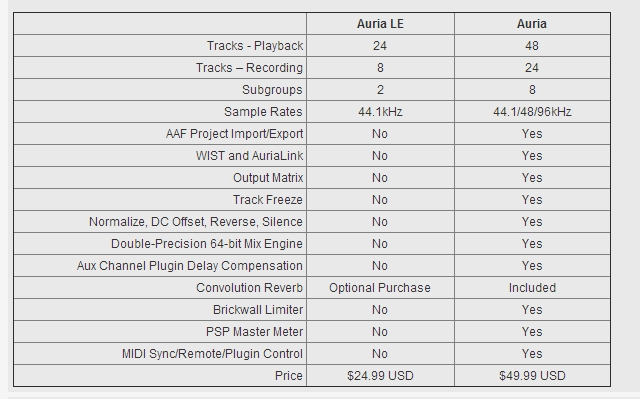The image size is (640, 399).
Task: Click the Auria column header
Action: (532, 24)
